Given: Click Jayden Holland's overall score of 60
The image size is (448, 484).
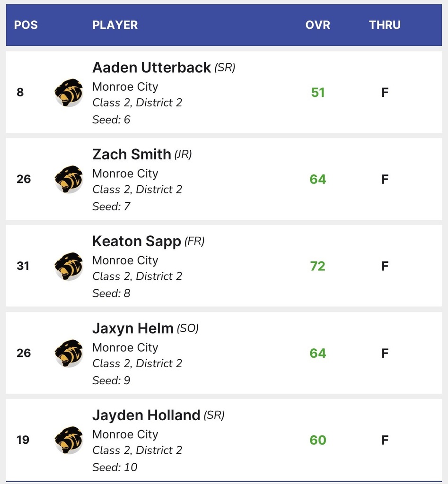Looking at the screenshot, I should (318, 440).
